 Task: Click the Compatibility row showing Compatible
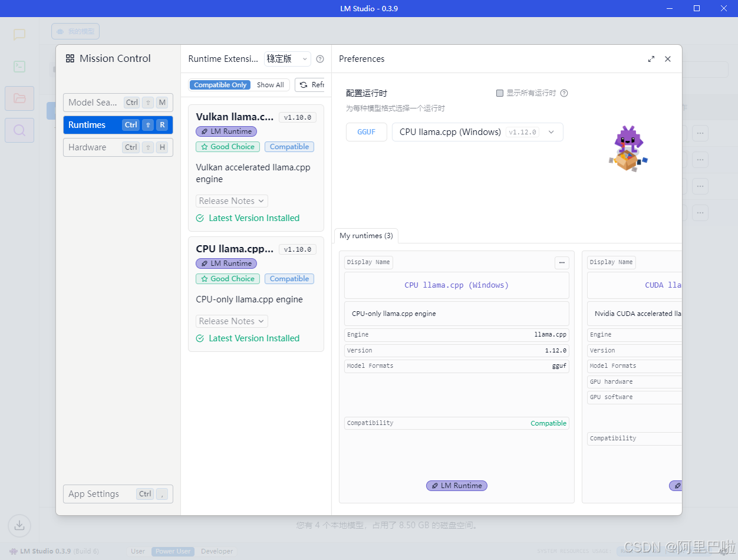[x=457, y=423]
